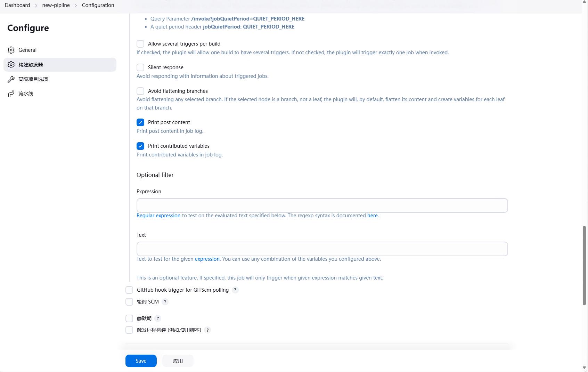Click the 应用 apply button
The image size is (588, 372).
(178, 361)
